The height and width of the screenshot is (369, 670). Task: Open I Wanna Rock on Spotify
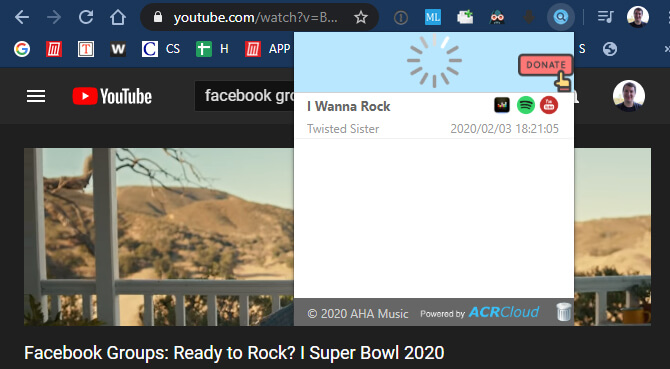point(526,105)
